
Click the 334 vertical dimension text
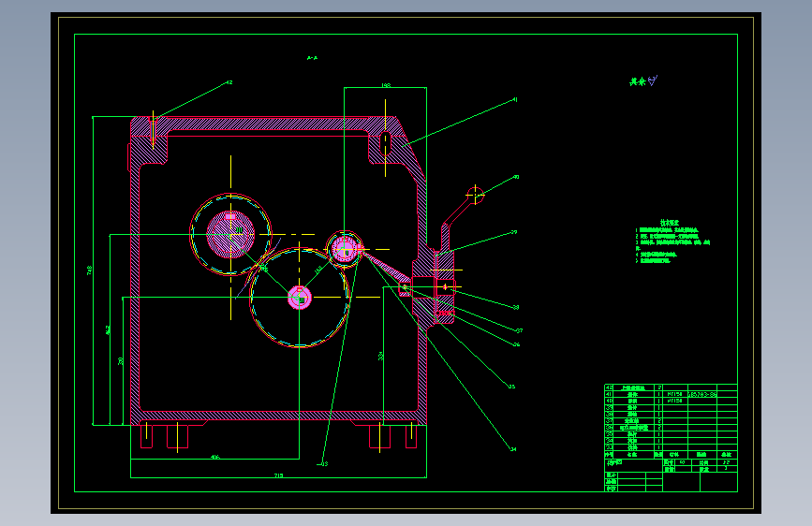pos(380,357)
